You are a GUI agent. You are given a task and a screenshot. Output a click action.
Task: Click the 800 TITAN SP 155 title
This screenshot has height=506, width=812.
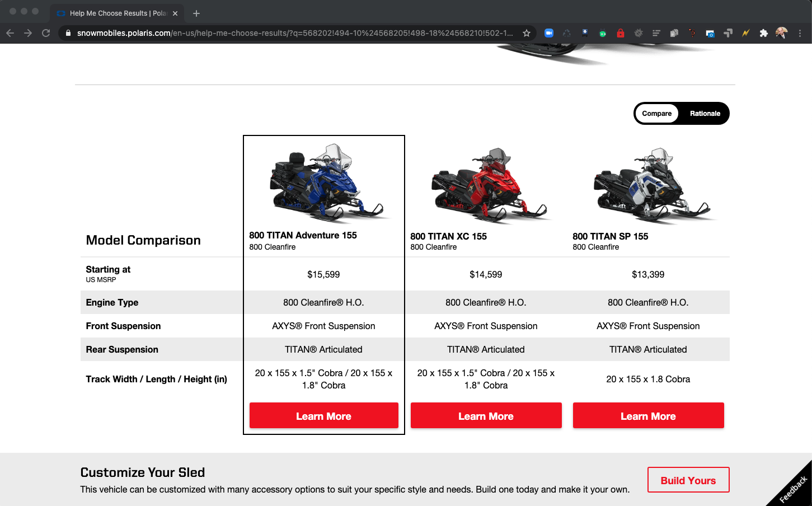pos(611,237)
